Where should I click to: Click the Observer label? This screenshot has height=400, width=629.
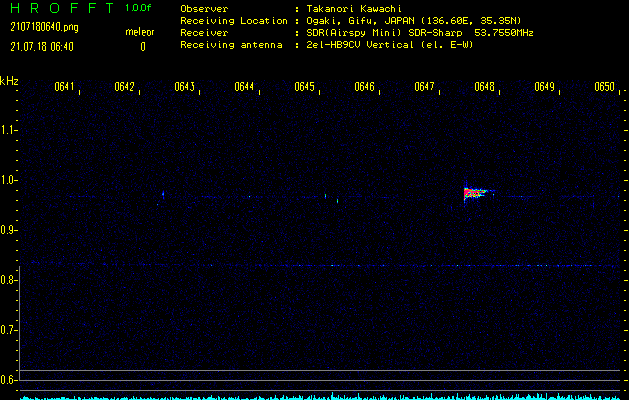[x=204, y=9]
